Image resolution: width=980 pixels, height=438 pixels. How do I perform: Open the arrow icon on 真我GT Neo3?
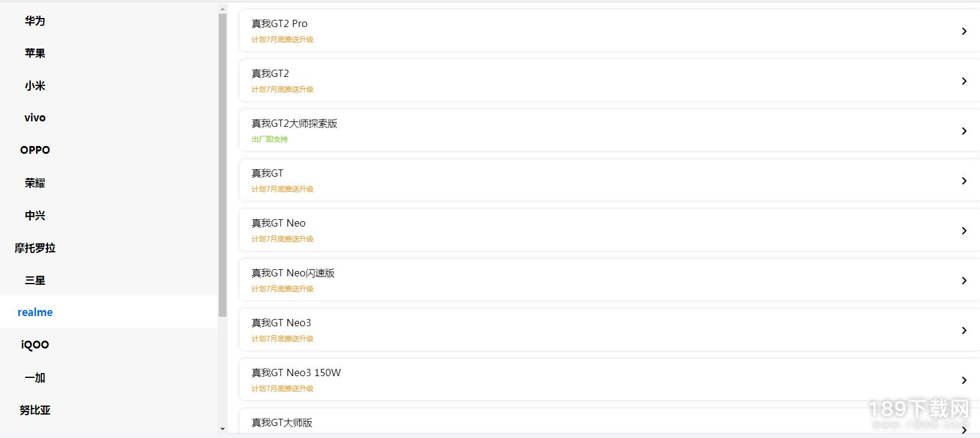[964, 330]
